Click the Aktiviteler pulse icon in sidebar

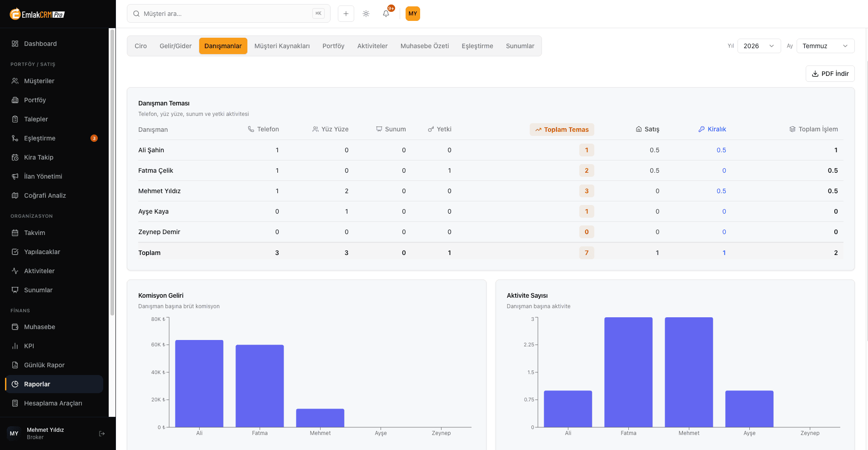click(15, 271)
